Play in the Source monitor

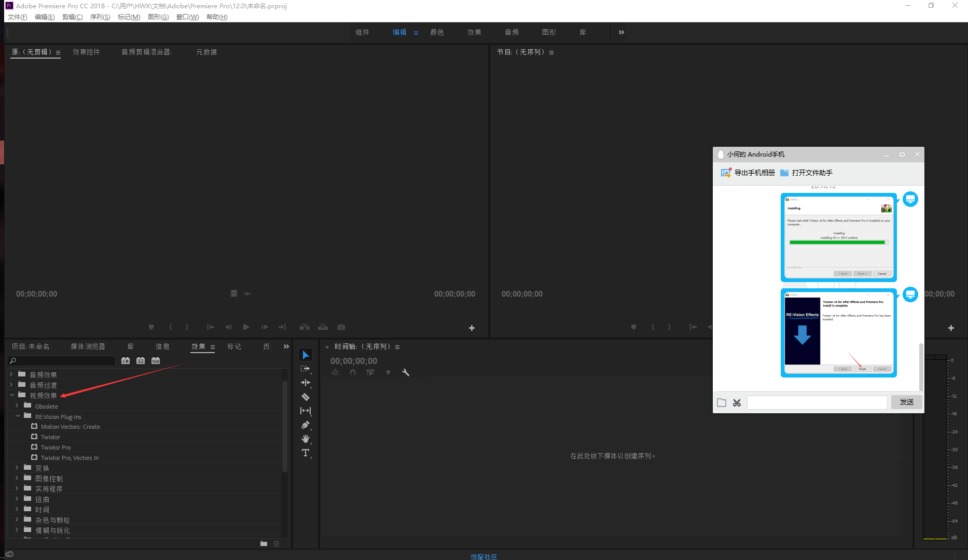tap(246, 327)
